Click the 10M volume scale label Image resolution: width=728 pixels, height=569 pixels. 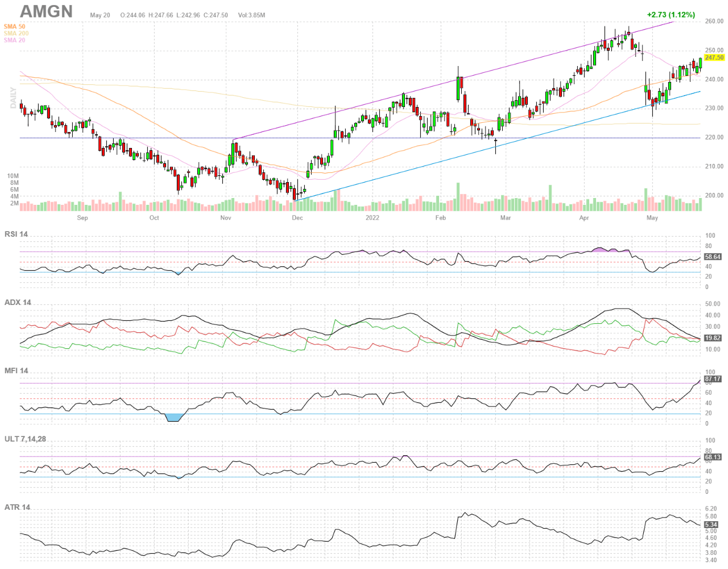pos(13,176)
